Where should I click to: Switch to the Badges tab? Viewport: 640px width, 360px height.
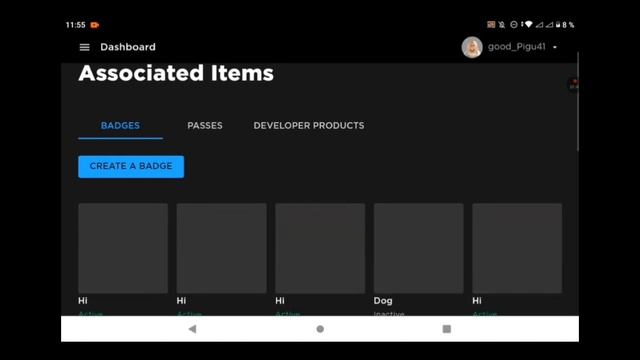(120, 126)
